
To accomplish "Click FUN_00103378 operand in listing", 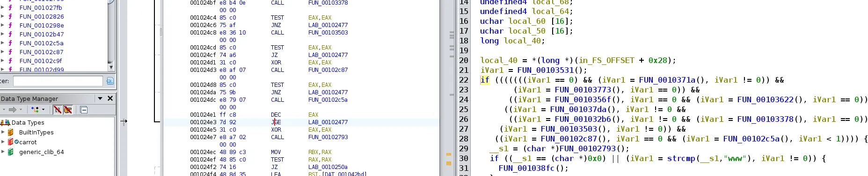I will [x=328, y=3].
